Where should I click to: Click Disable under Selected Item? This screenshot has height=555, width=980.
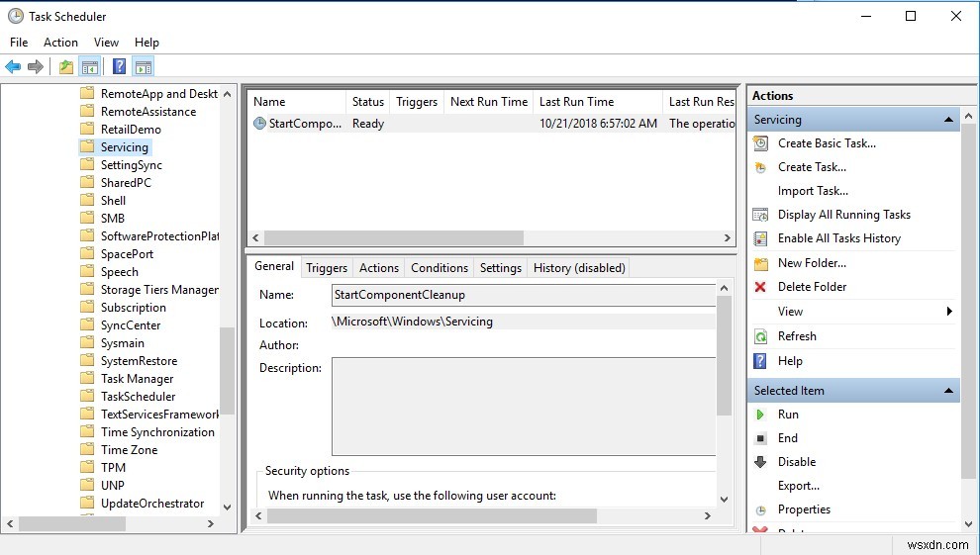tap(796, 462)
